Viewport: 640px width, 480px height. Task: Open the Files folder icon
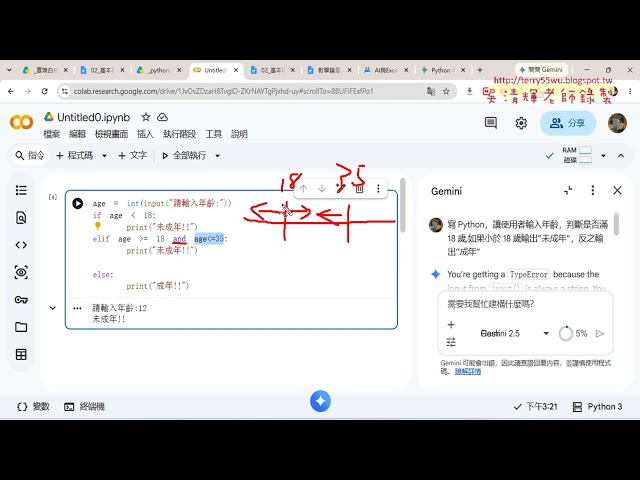(x=21, y=327)
